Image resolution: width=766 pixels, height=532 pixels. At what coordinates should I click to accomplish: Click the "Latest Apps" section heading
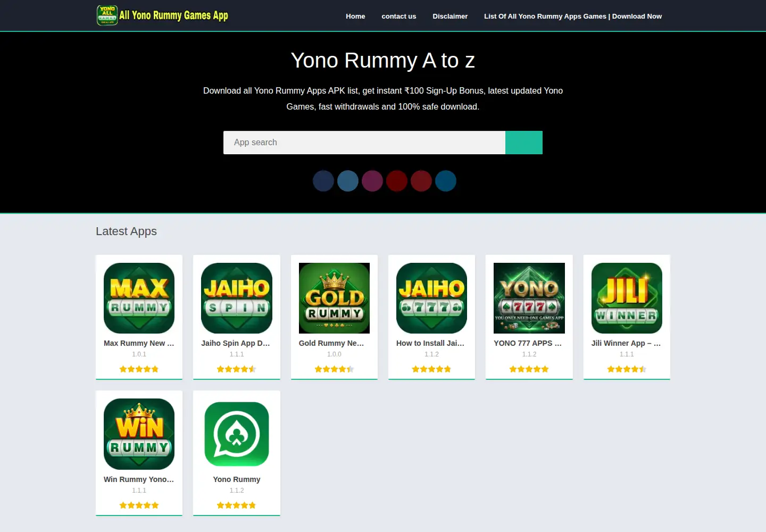click(126, 231)
